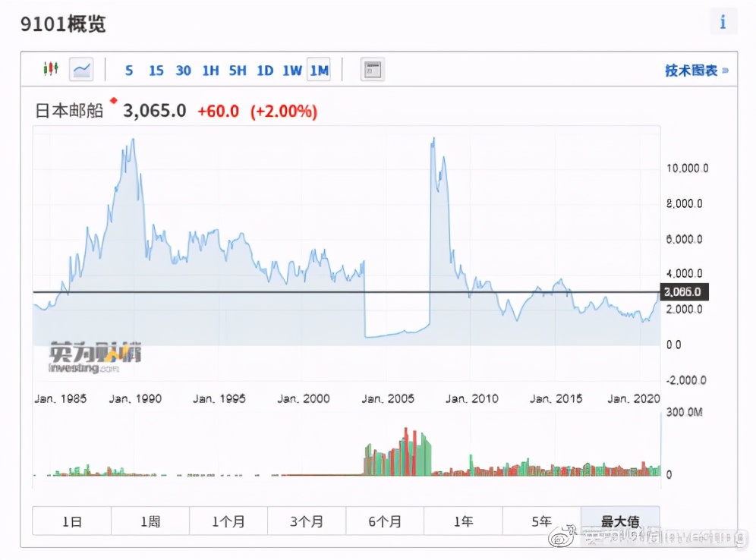Set chart interval to 5 minutes

click(x=129, y=71)
